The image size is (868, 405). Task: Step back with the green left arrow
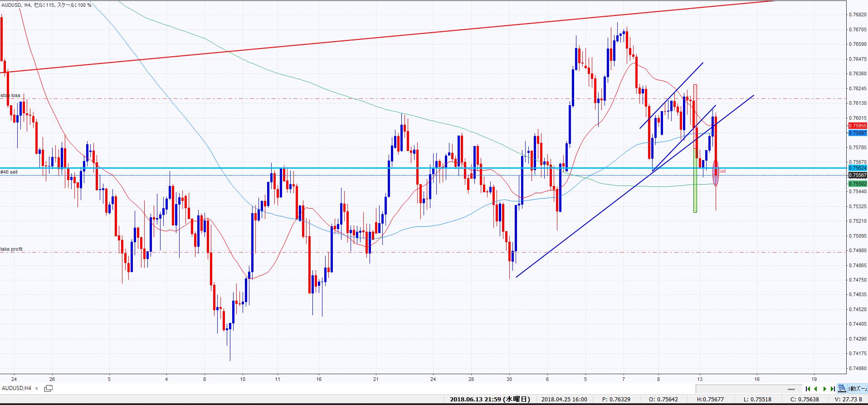[816, 389]
